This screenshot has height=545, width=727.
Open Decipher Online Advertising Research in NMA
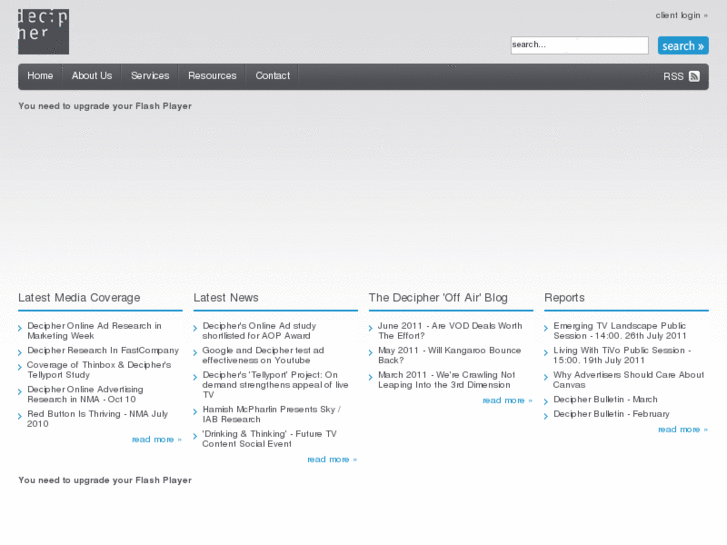85,394
